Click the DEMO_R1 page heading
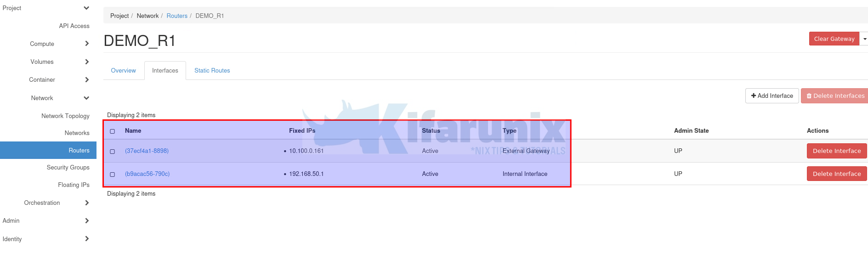The width and height of the screenshot is (868, 254). click(140, 41)
